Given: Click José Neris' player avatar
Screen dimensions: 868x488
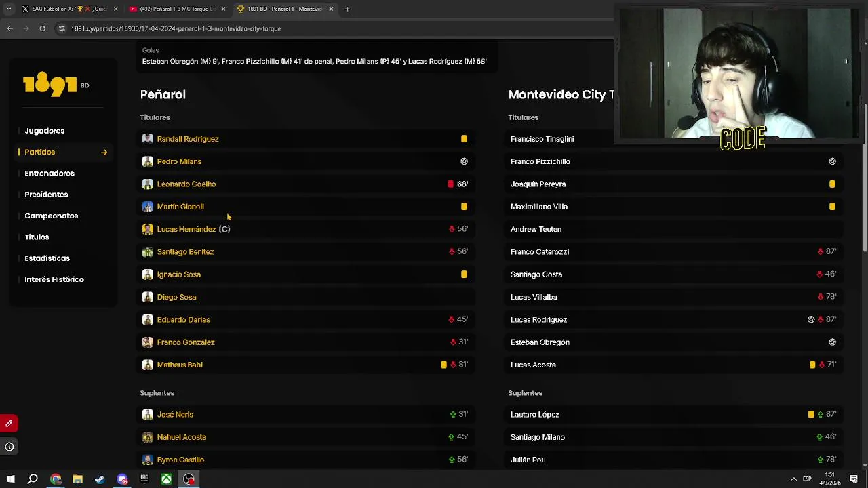Looking at the screenshot, I should coord(147,414).
